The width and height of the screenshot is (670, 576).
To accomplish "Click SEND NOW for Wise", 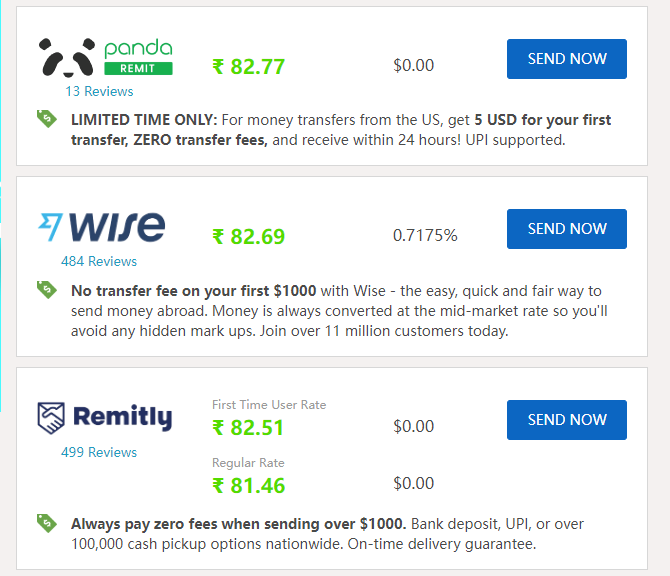I will 567,229.
